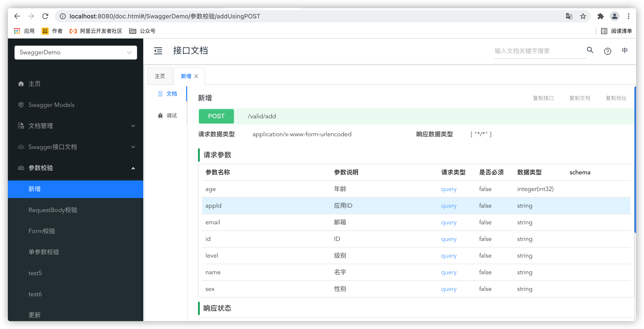Switch language with 中 button

625,51
